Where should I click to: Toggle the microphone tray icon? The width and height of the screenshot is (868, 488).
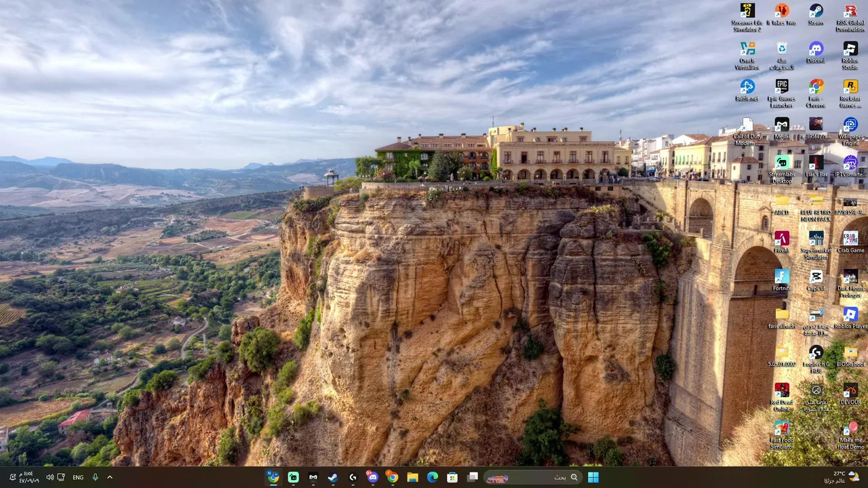click(95, 477)
